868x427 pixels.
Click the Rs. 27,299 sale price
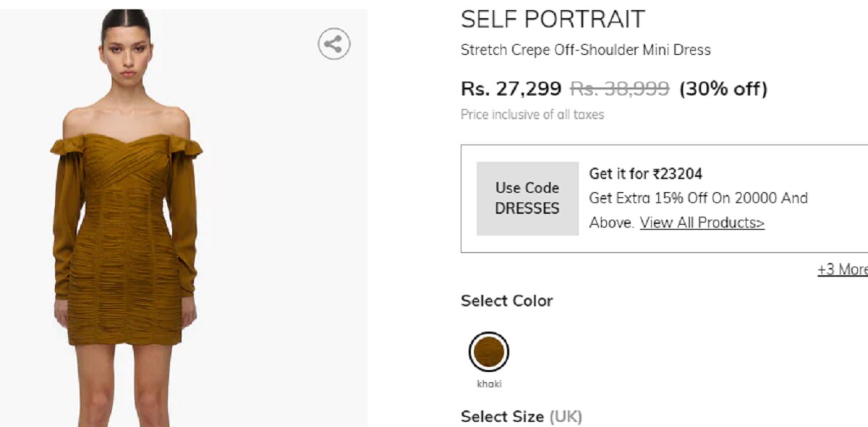click(x=511, y=89)
